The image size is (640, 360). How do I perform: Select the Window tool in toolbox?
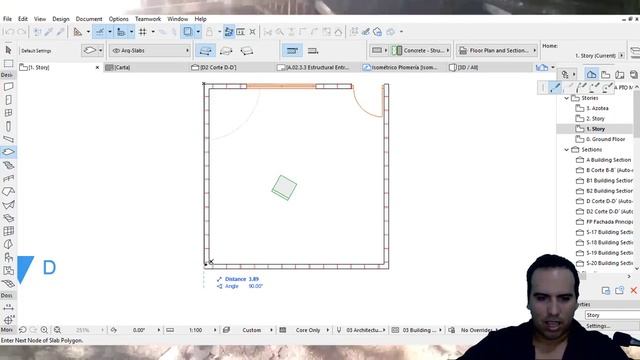[8, 113]
